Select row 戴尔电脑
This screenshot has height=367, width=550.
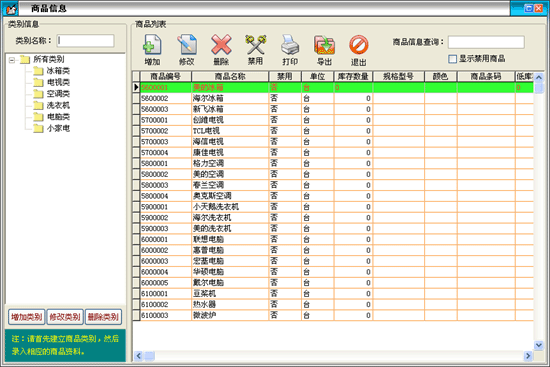[x=333, y=283]
